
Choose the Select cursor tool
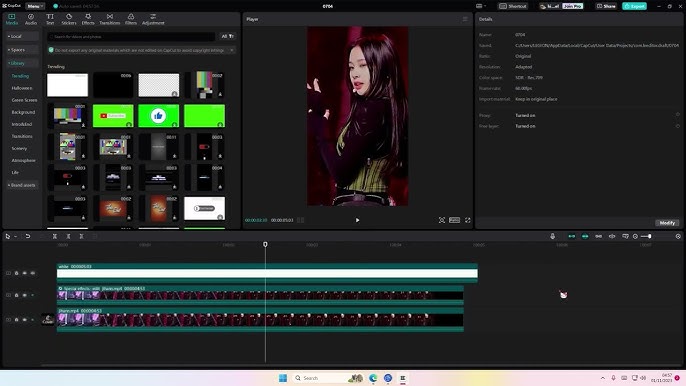pyautogui.click(x=7, y=236)
